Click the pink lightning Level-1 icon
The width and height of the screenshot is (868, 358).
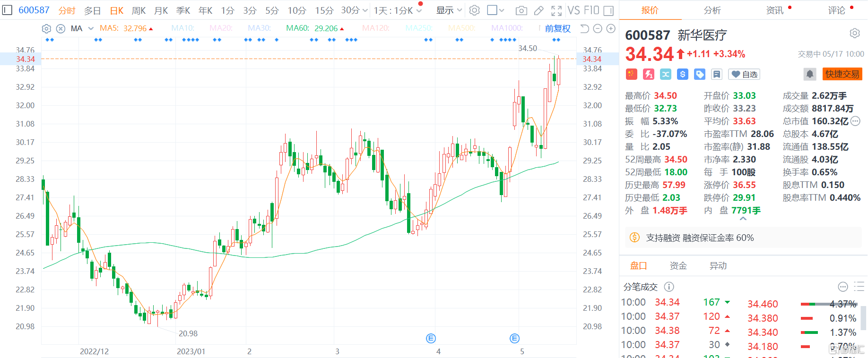649,74
